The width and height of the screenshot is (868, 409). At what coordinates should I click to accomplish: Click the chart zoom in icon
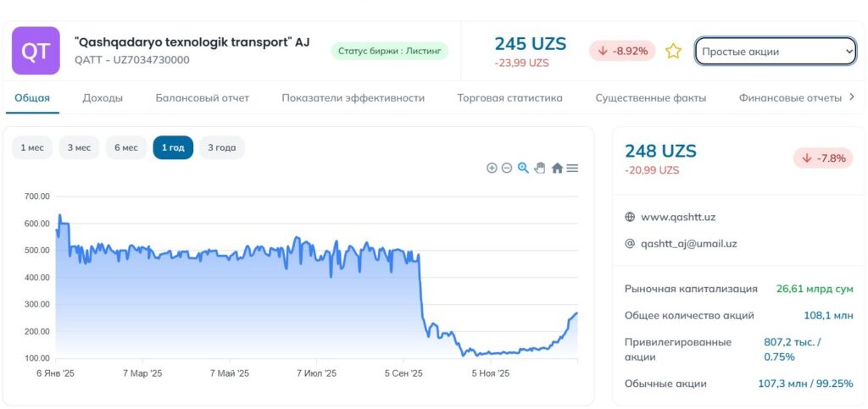tap(492, 169)
